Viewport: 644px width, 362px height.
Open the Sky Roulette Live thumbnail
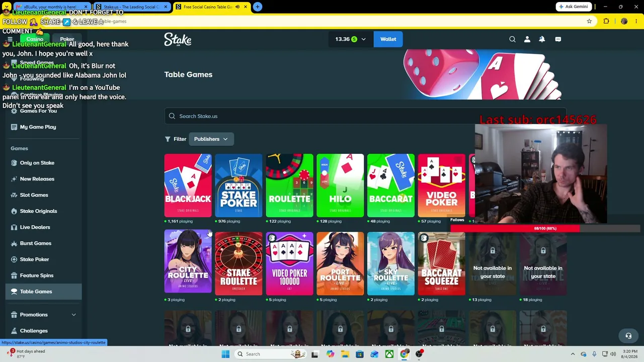[391, 263]
